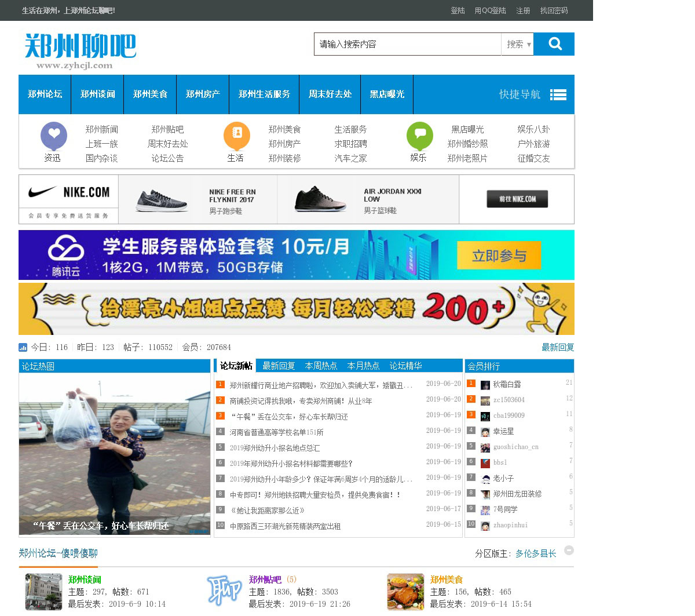
Task: Click the Nike Free RN Flyknit shoe image
Action: click(162, 201)
